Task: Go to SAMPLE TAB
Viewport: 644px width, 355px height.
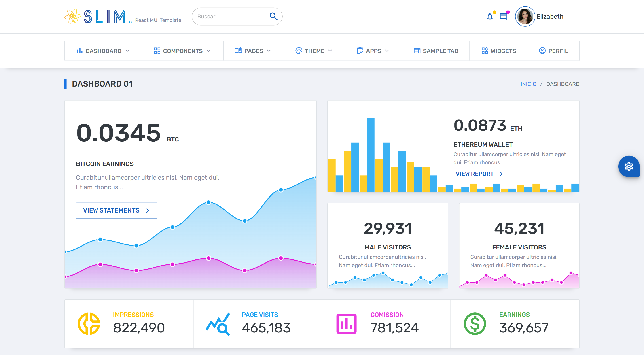Action: pyautogui.click(x=436, y=51)
